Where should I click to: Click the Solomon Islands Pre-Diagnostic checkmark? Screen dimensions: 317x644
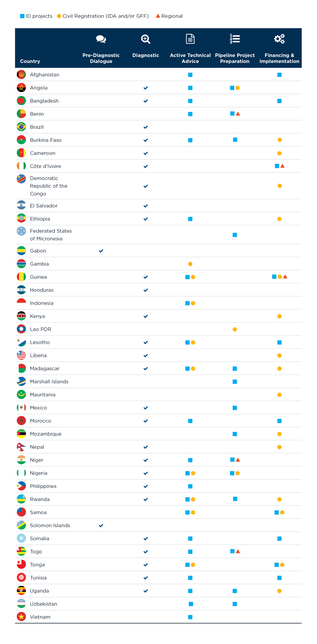click(101, 526)
